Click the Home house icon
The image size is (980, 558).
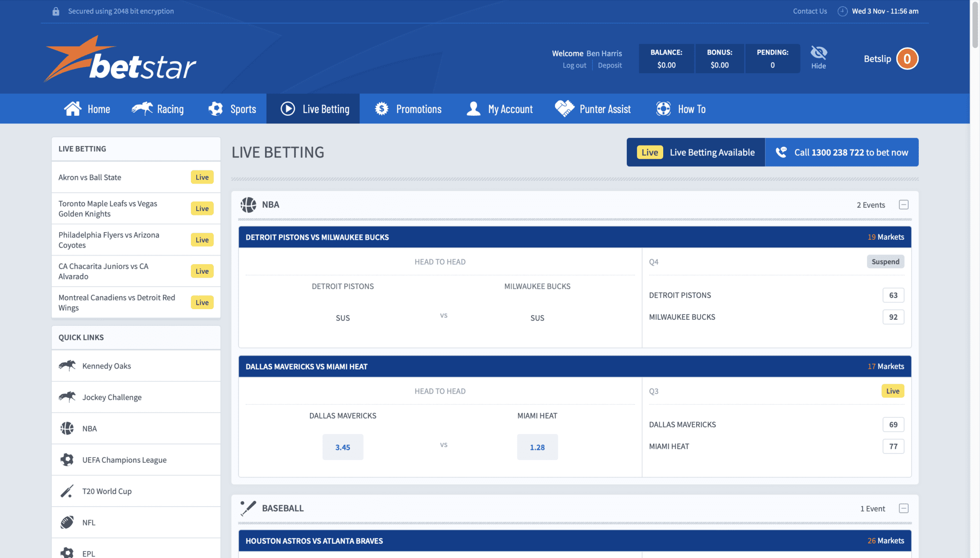[73, 109]
